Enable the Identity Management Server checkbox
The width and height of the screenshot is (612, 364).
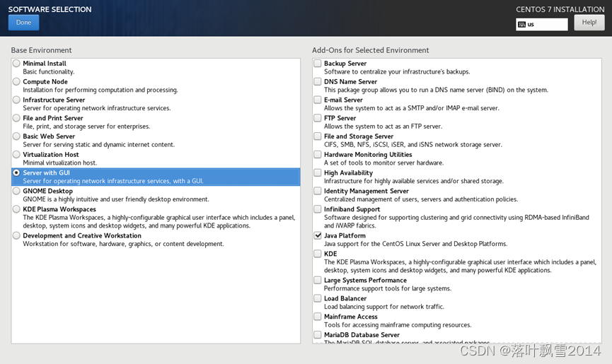pyautogui.click(x=318, y=191)
